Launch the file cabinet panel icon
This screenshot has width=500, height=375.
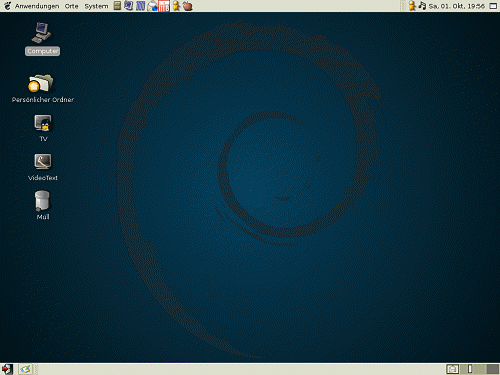tap(117, 5)
